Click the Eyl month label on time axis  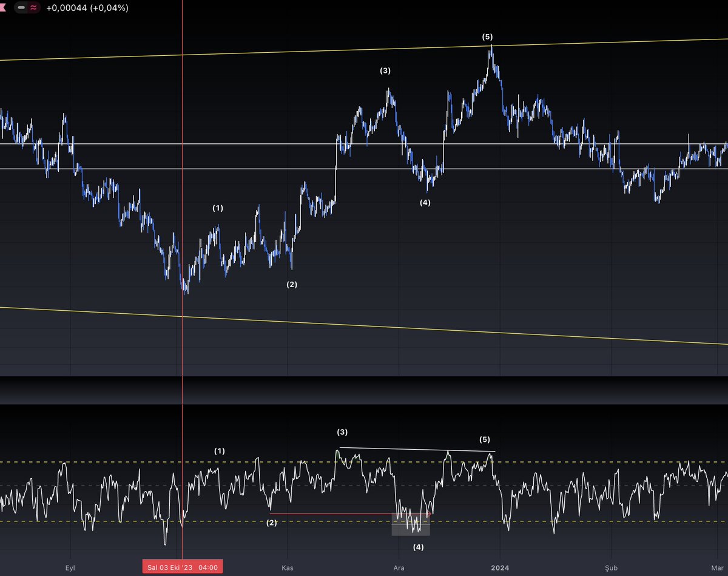(x=71, y=567)
